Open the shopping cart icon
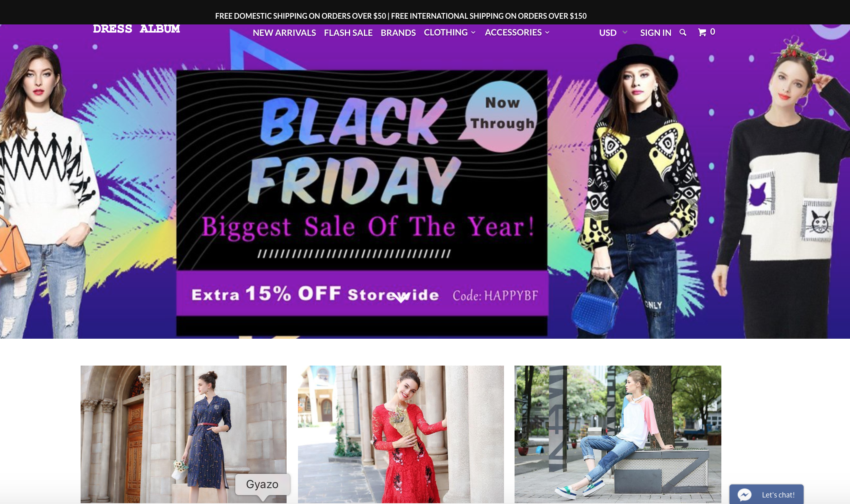Screen dimensions: 850x504 702,32
